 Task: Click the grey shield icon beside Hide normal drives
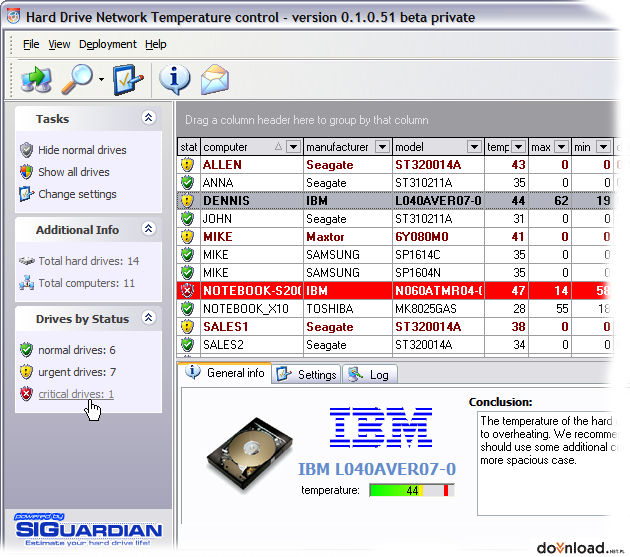coord(27,150)
